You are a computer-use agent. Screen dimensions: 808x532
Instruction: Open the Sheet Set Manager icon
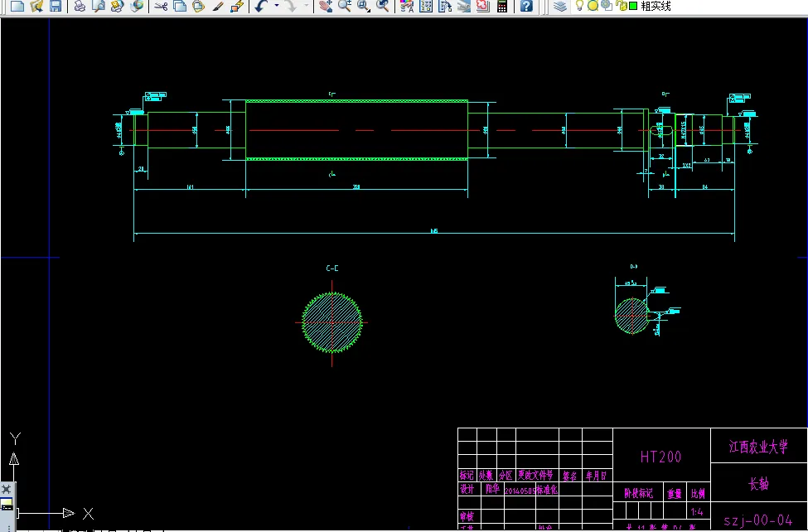click(x=464, y=6)
